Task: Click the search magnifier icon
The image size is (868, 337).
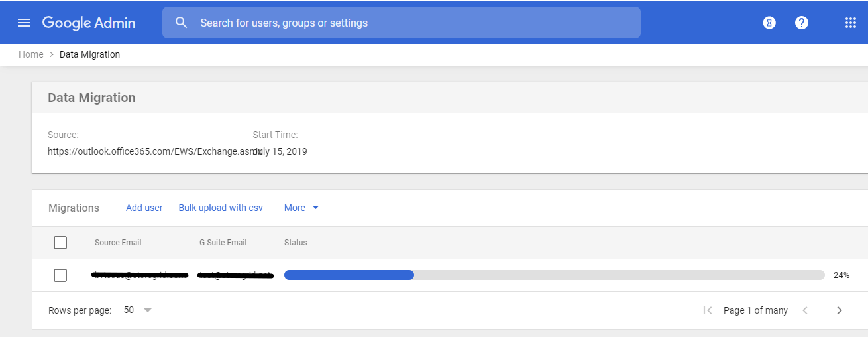Action: [182, 23]
